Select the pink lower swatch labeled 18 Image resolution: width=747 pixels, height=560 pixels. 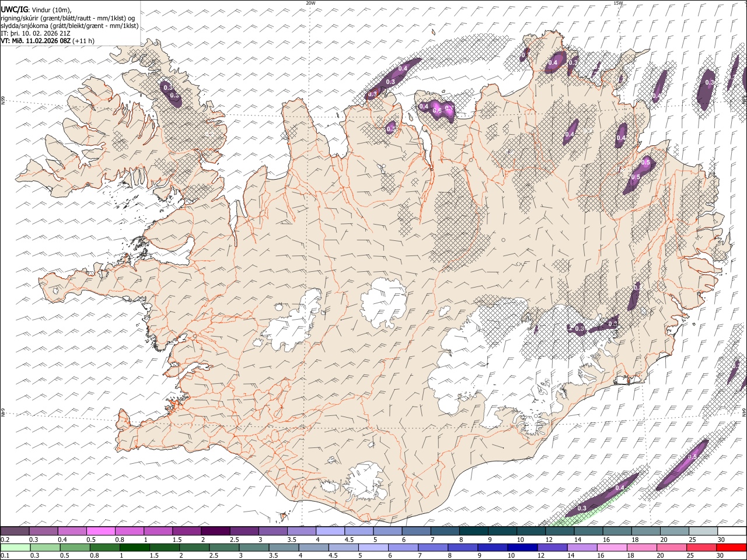641,547
